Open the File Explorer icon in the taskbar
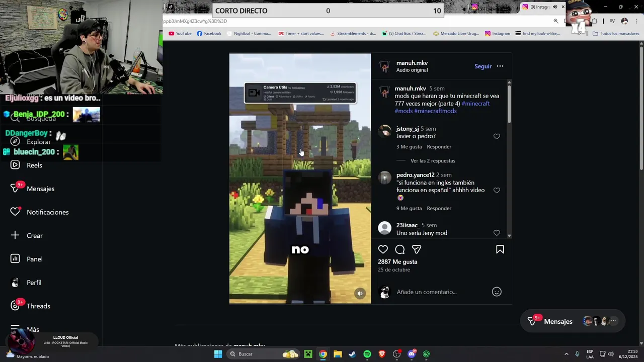Viewport: 644px width, 362px height. tap(338, 354)
